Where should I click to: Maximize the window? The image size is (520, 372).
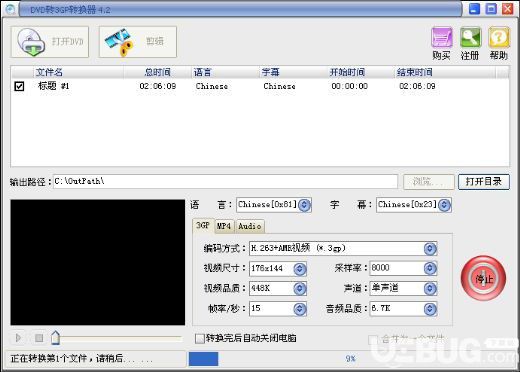[491, 9]
